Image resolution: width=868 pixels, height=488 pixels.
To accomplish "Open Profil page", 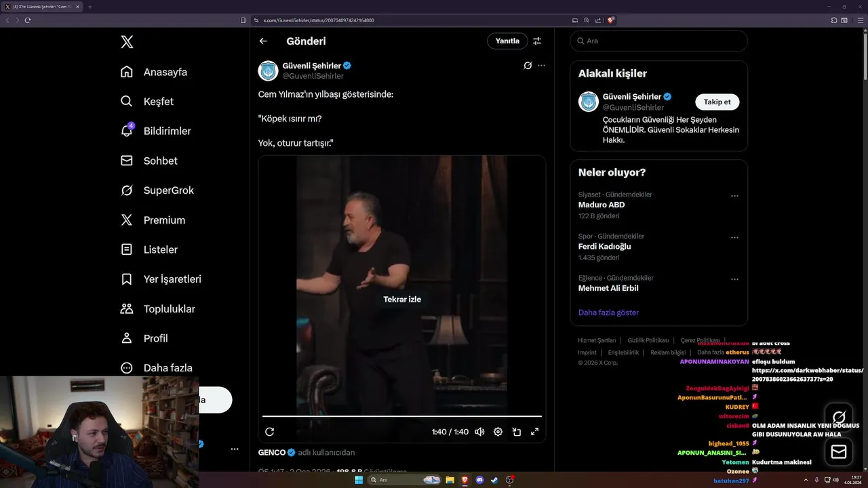I will [x=144, y=338].
